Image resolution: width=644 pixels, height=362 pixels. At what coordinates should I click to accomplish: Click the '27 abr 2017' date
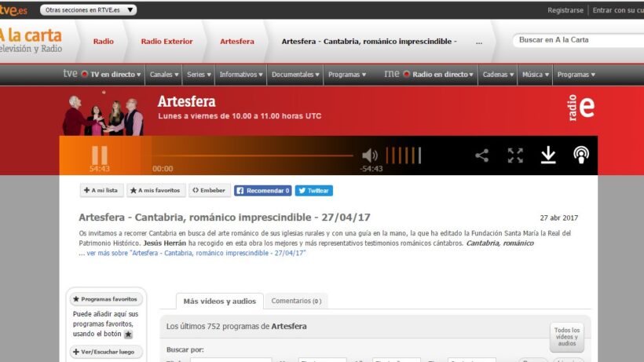(x=558, y=218)
